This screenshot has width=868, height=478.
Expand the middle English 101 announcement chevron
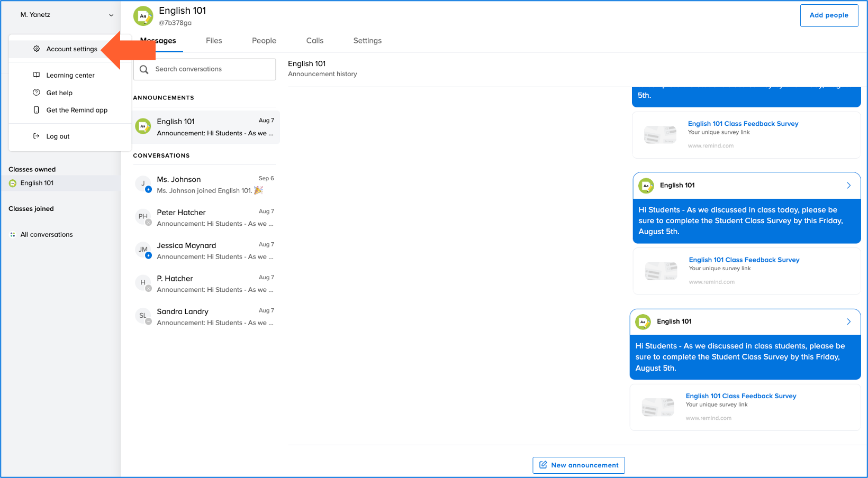848,186
